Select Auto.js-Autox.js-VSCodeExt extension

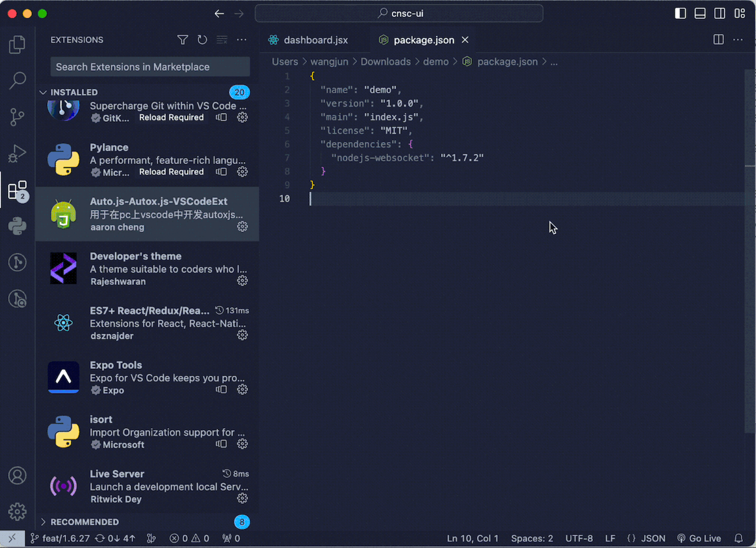click(147, 214)
